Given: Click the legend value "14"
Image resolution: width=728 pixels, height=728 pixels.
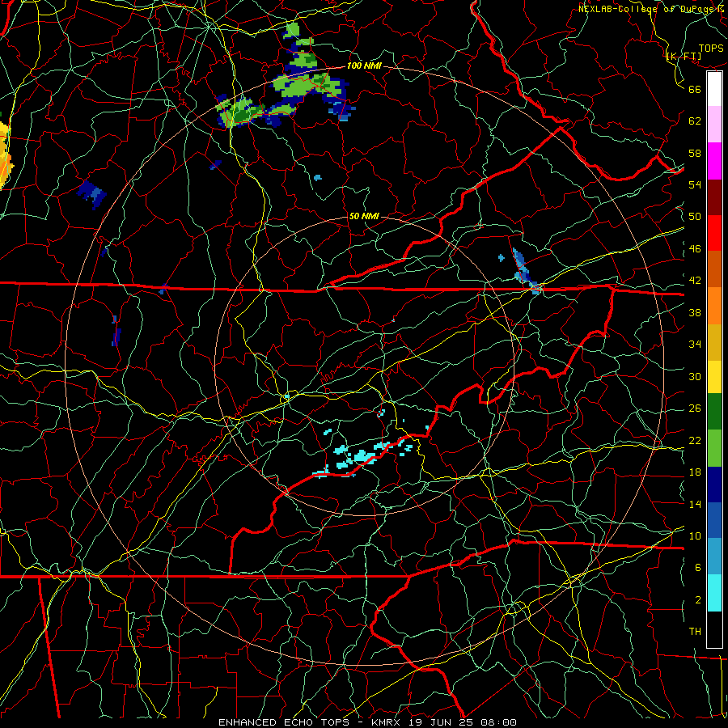Looking at the screenshot, I should click(x=695, y=504).
